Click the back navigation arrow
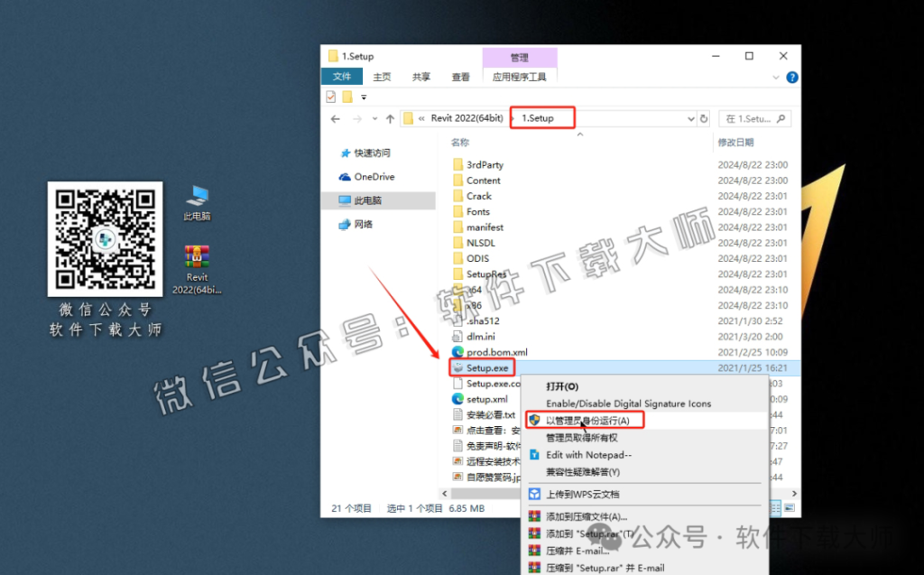Screen dimensions: 924x575 point(334,117)
